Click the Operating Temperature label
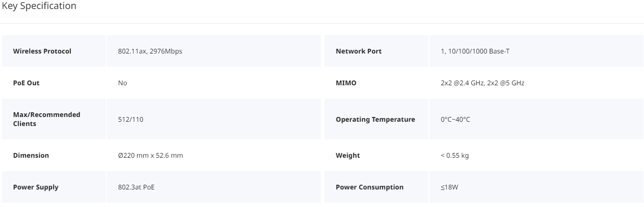The width and height of the screenshot is (644, 207). click(x=375, y=119)
